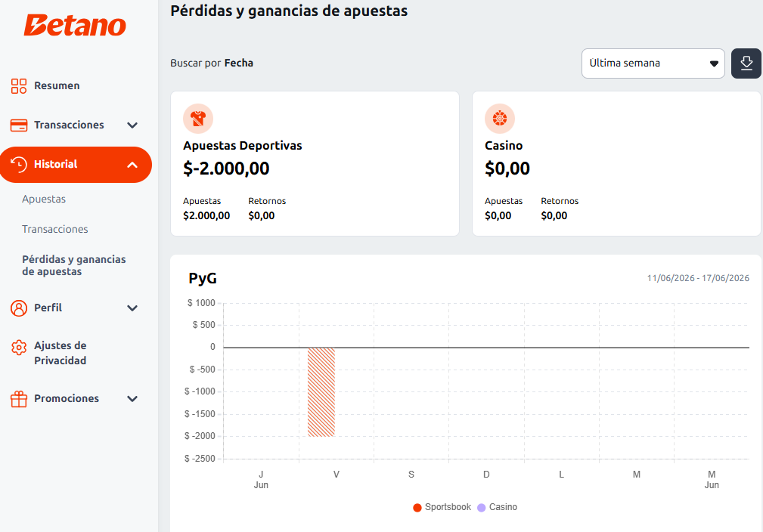Toggle the Casino legend series
The height and width of the screenshot is (532, 763).
498,507
